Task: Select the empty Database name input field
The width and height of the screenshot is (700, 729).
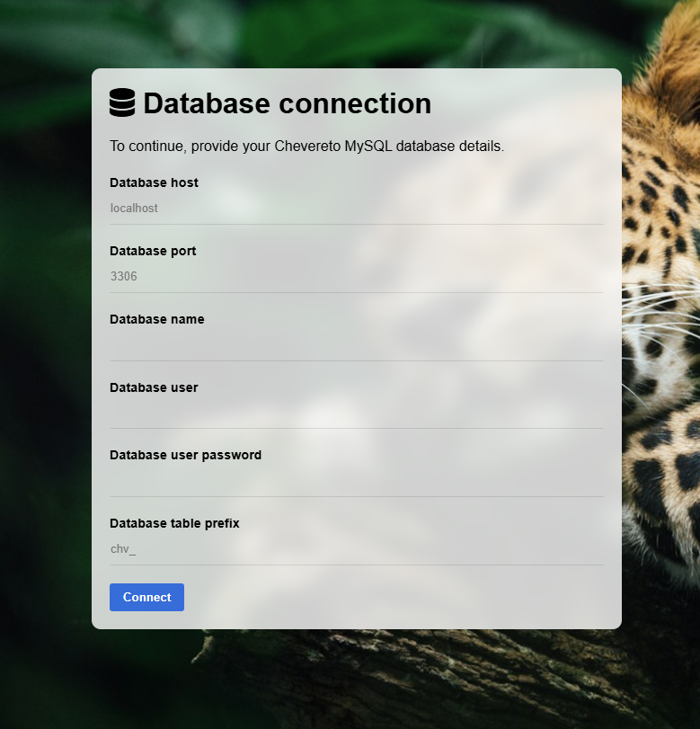Action: point(356,345)
